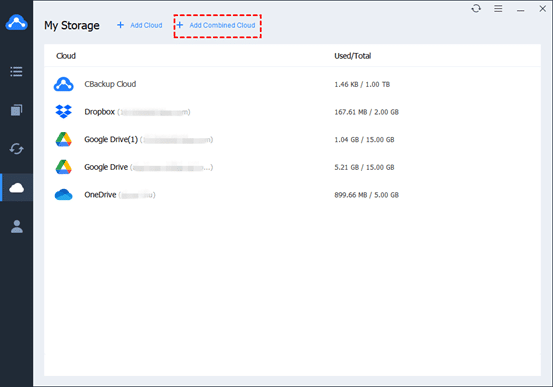Click the Dropbox logo icon

63,111
